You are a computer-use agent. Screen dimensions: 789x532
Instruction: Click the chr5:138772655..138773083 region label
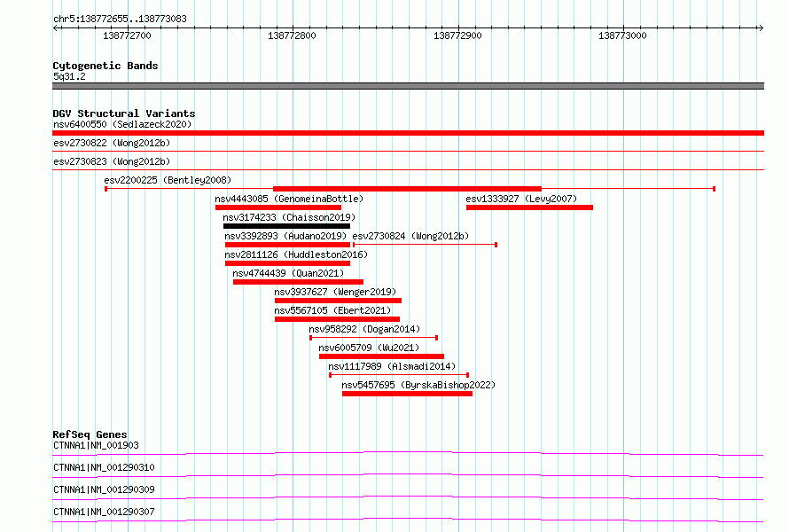[120, 19]
